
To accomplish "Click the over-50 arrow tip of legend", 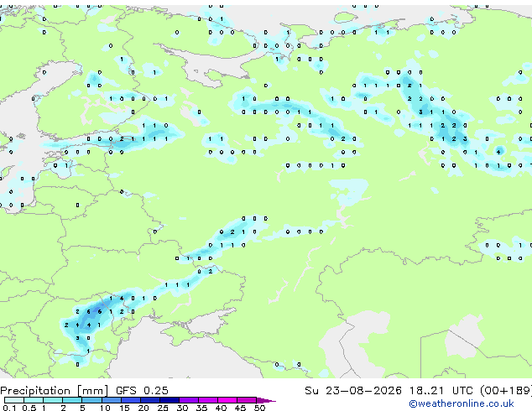I will pos(266,400).
